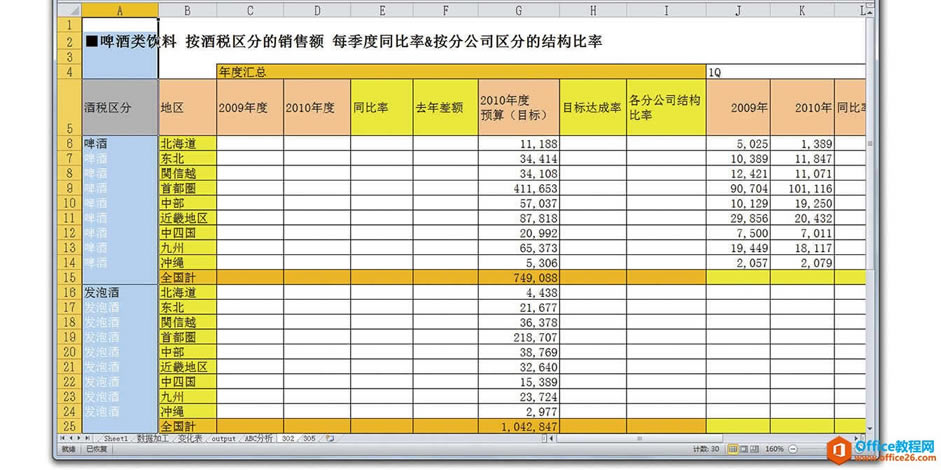Screen dimensions: 941x470
Task: Click the 沖绳 cell in row 24
Action: tap(187, 412)
